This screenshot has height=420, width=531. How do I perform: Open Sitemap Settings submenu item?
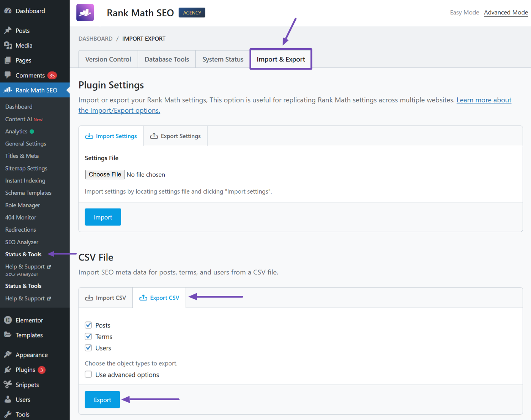[x=26, y=168]
